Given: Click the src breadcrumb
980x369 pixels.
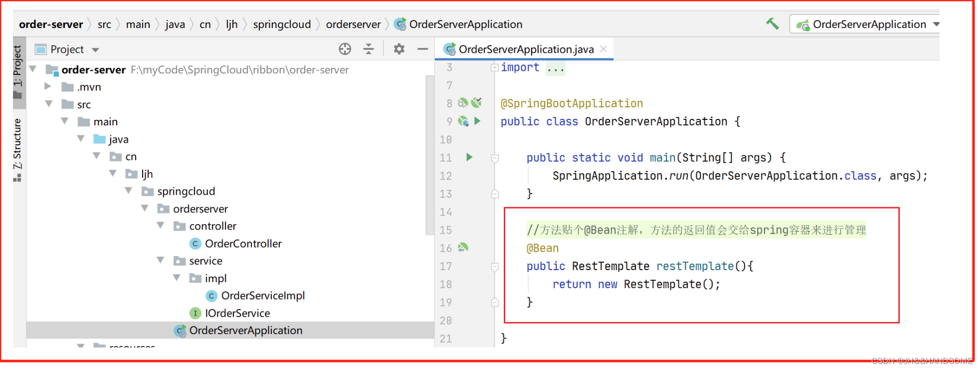Looking at the screenshot, I should pos(104,24).
